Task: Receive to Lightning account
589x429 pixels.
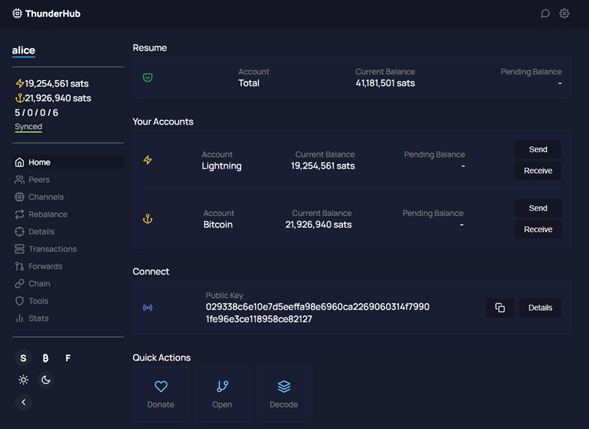Action: 538,171
